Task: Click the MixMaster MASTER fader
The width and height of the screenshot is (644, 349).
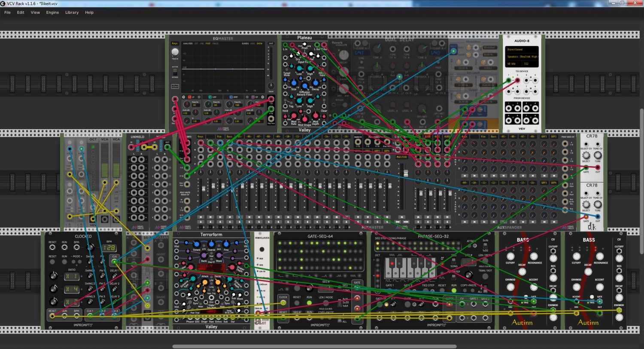Action: click(406, 173)
